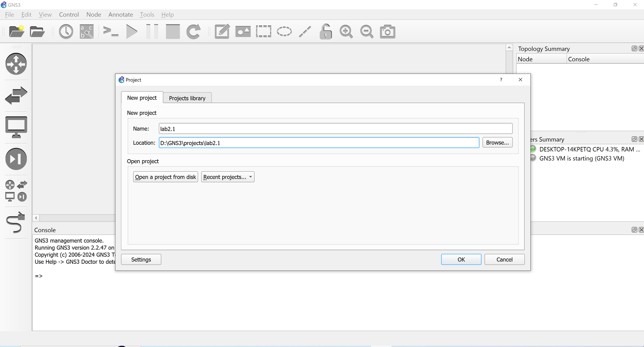Open the Edit menu

coord(26,14)
